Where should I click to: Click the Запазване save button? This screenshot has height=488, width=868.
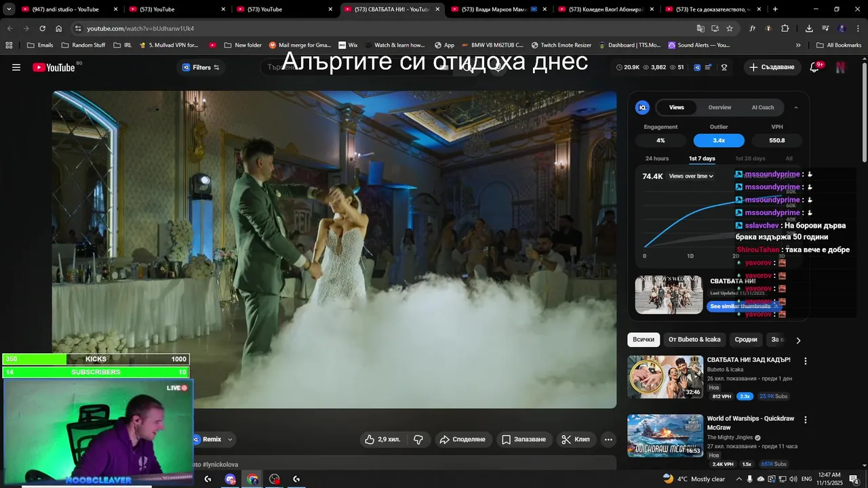[x=524, y=439]
